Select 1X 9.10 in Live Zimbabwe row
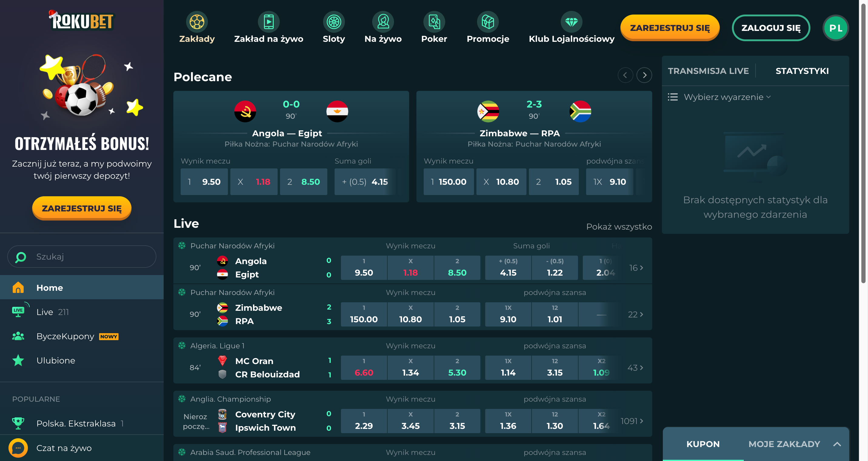Viewport: 868px width, 461px height. (508, 314)
